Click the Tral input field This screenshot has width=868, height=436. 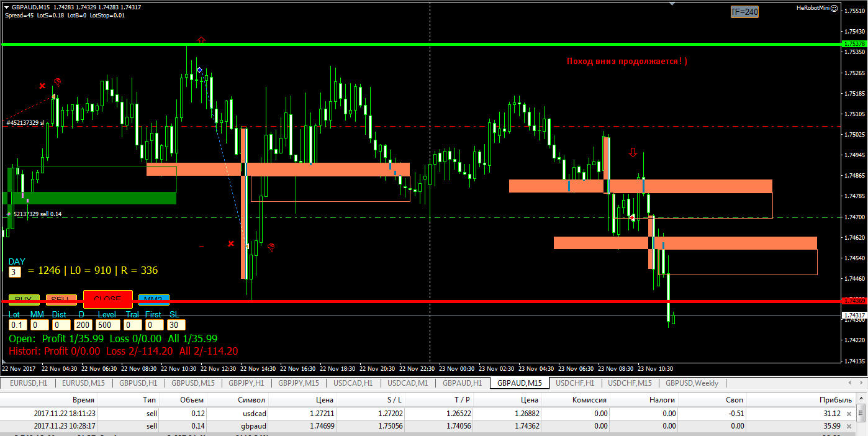coord(133,324)
